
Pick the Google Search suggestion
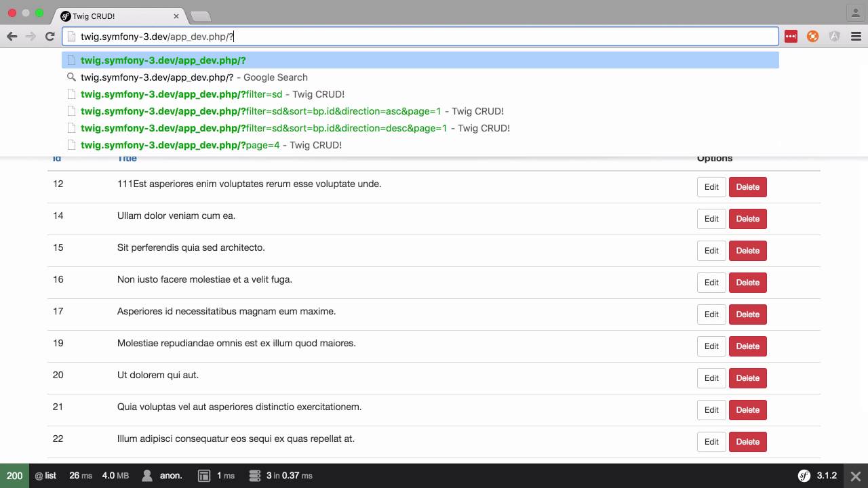point(194,77)
